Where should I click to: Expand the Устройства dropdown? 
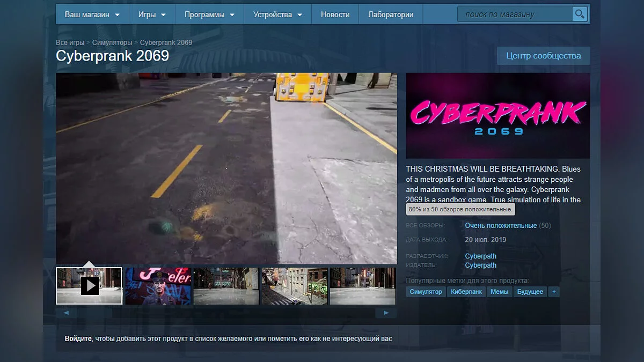[277, 14]
